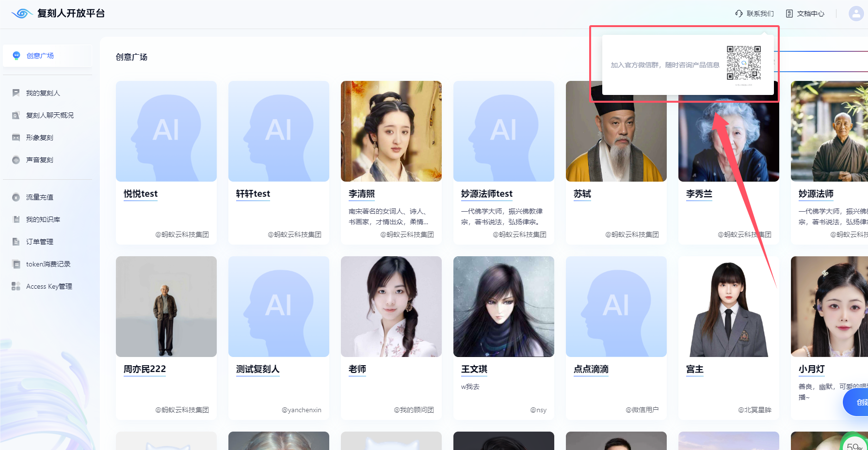
Task: Click the 周亦民222 card title
Action: pyautogui.click(x=145, y=369)
